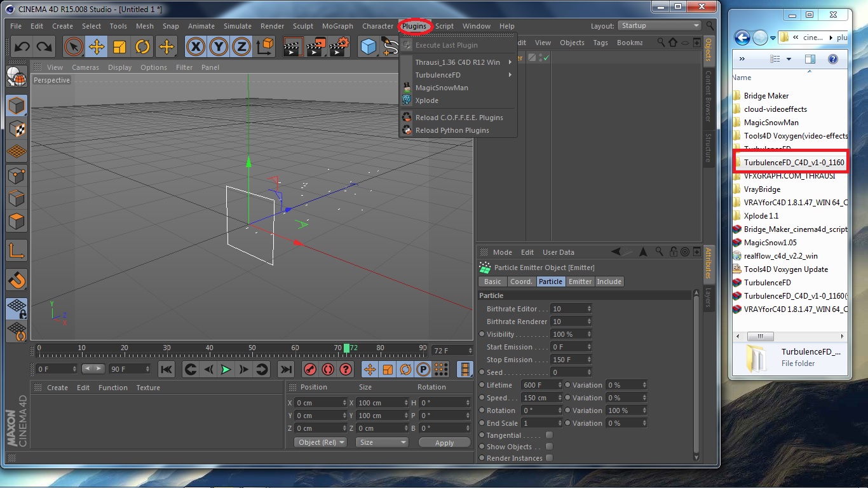Choose MagicSnowMan plugin entry
The height and width of the screenshot is (488, 868).
pos(442,88)
